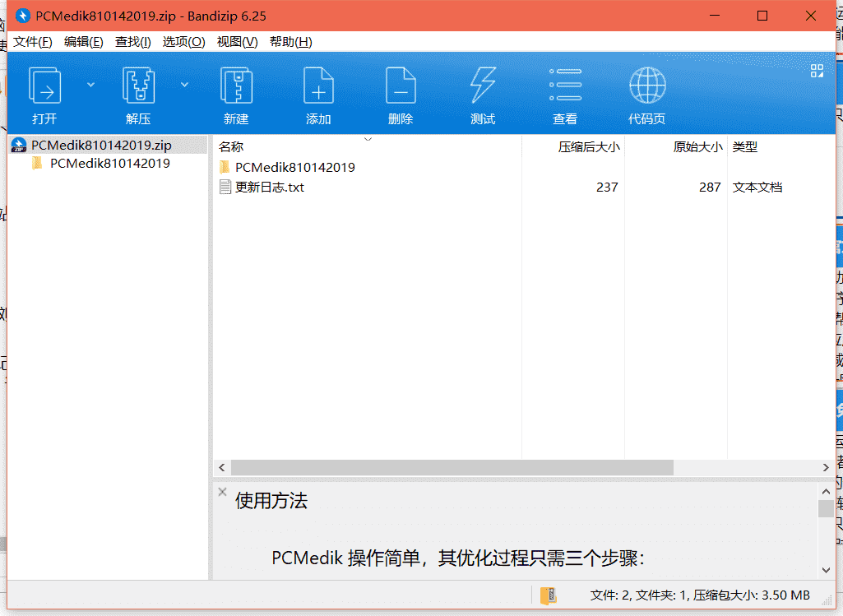Close the preview pane with the X

coord(222,492)
